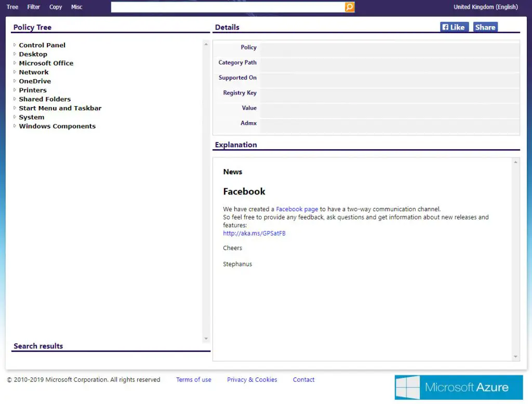
Task: Open the Facebook page link
Action: 297,209
